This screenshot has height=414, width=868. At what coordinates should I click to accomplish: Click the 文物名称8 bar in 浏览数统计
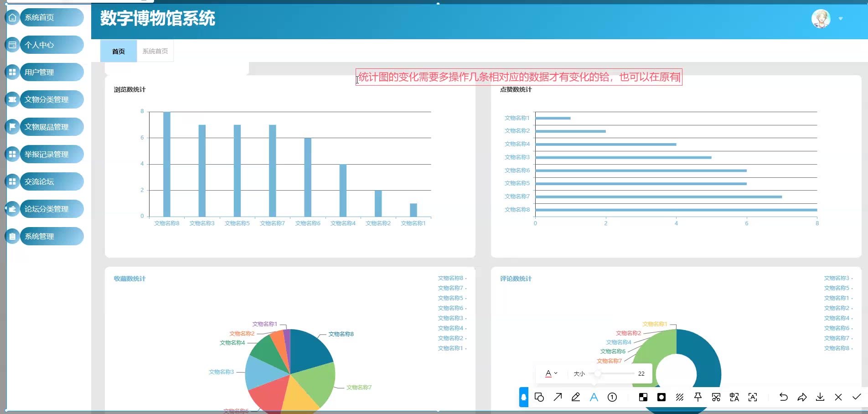(167, 164)
